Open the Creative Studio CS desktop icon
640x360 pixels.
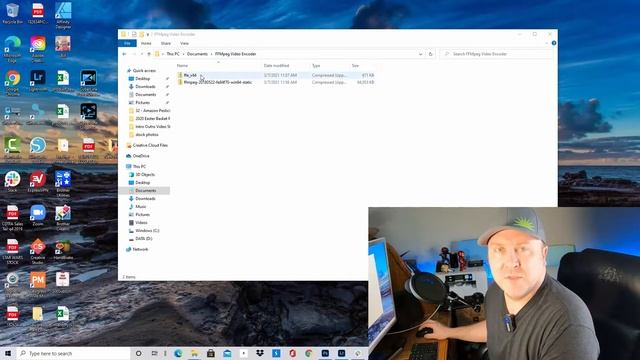point(38,252)
